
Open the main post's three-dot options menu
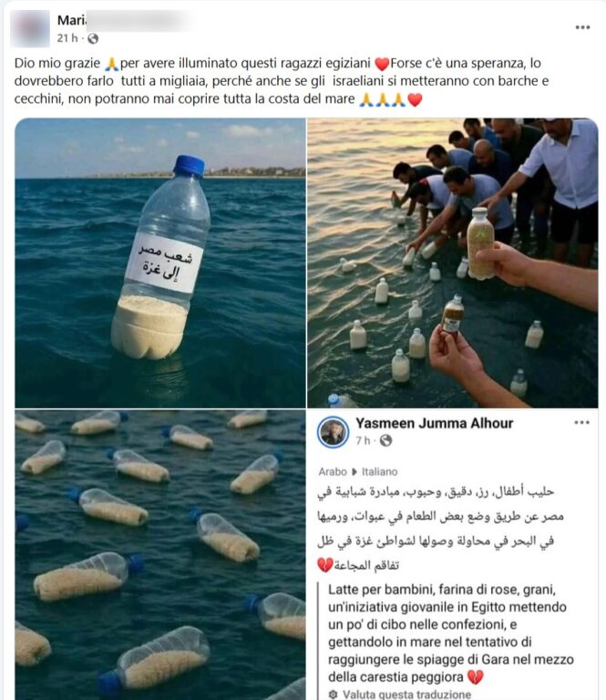(582, 27)
